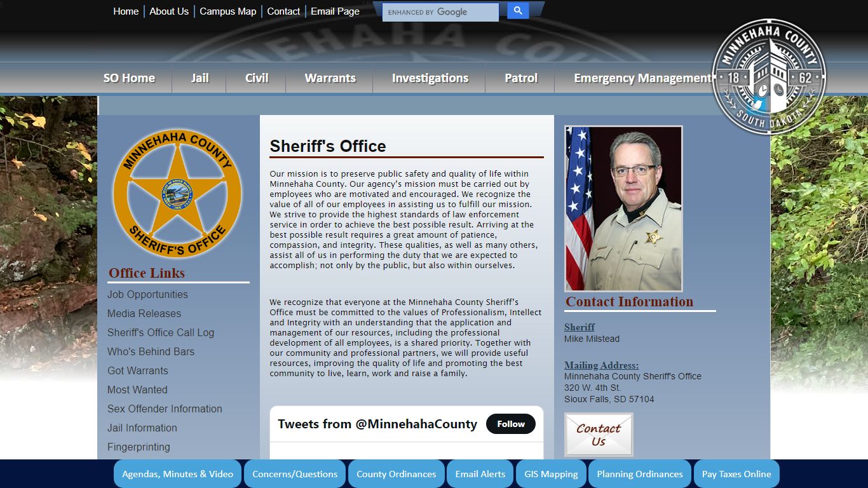The width and height of the screenshot is (868, 488).
Task: Follow @MinnehahaCounty on Twitter widget
Action: 511,424
